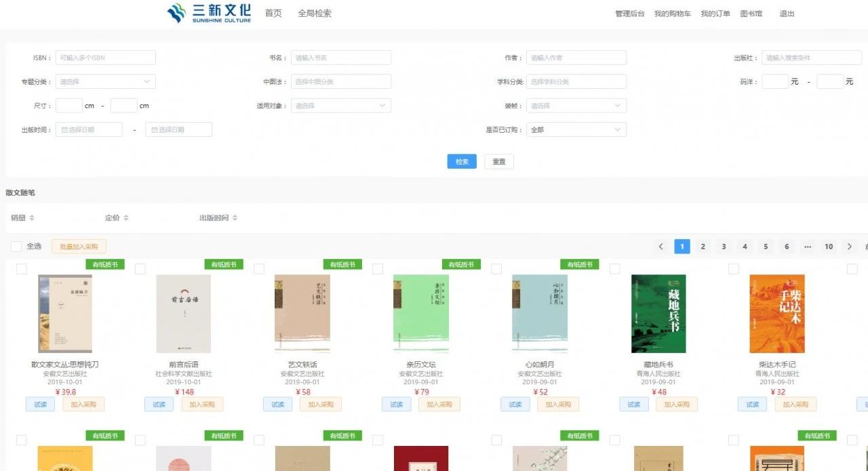868x471 pixels.
Task: Open 图书馆 menu item
Action: pos(751,14)
